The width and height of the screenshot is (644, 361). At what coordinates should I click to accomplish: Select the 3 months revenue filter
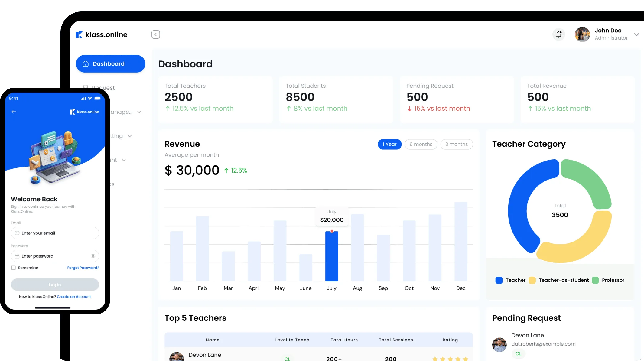point(457,144)
